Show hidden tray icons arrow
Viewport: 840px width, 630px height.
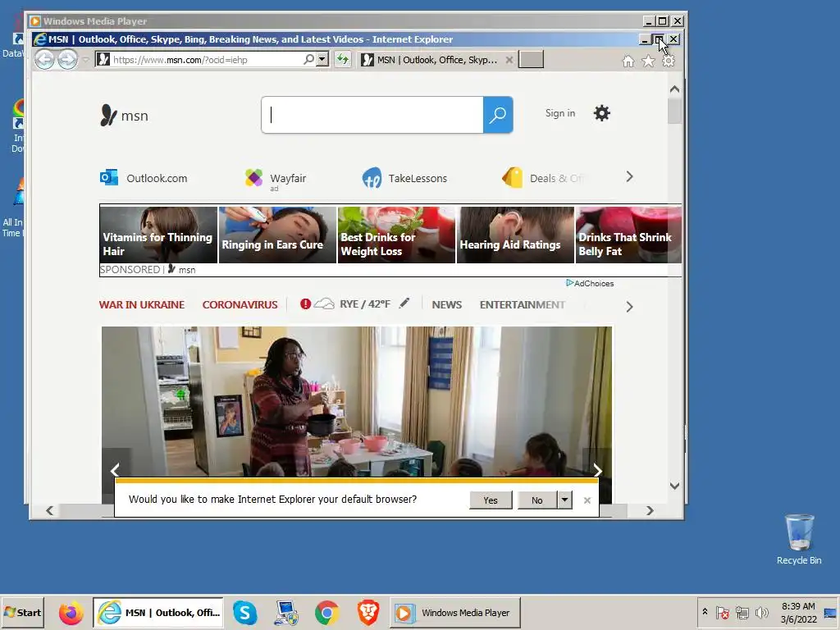click(x=705, y=612)
